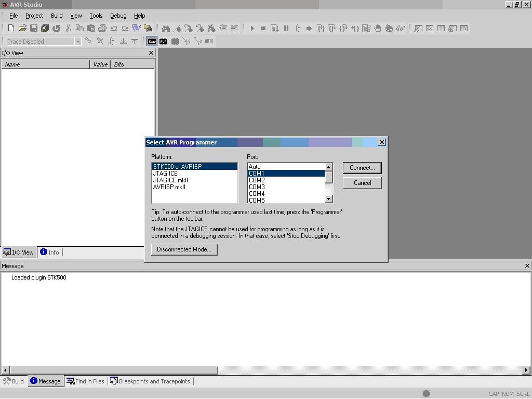Select COM1 port
Screen dimensions: 532x399
coord(286,174)
